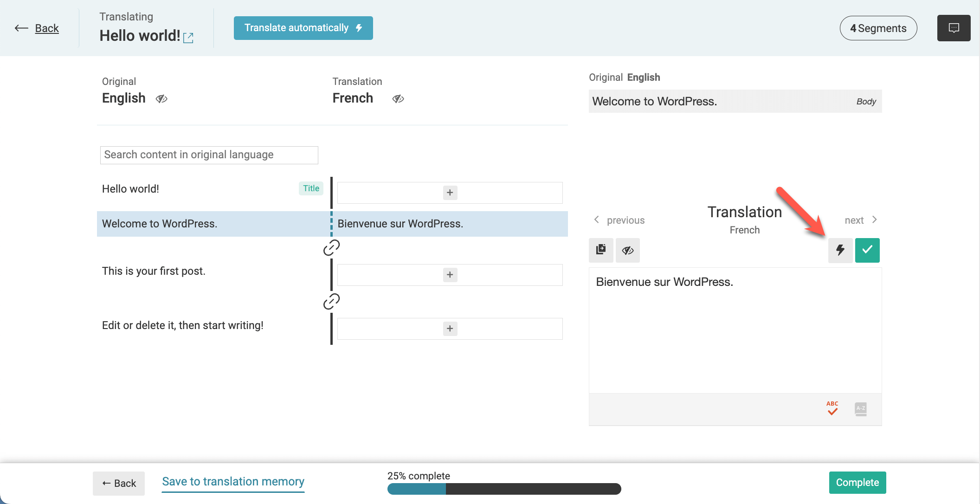Toggle visibility eye next to English
Viewport: 980px width, 504px height.
[x=161, y=99]
